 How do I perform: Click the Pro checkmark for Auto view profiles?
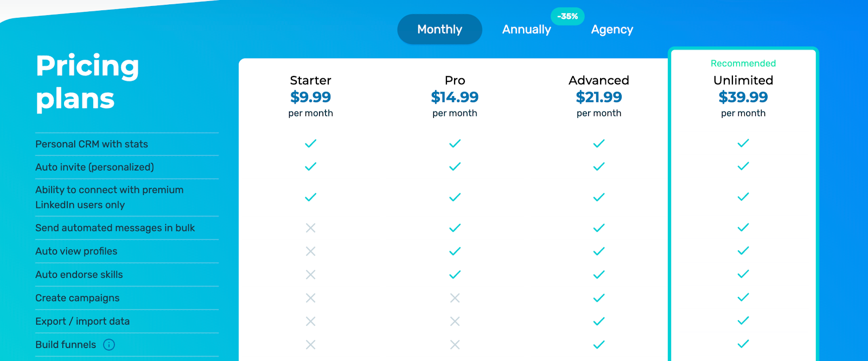pyautogui.click(x=455, y=251)
